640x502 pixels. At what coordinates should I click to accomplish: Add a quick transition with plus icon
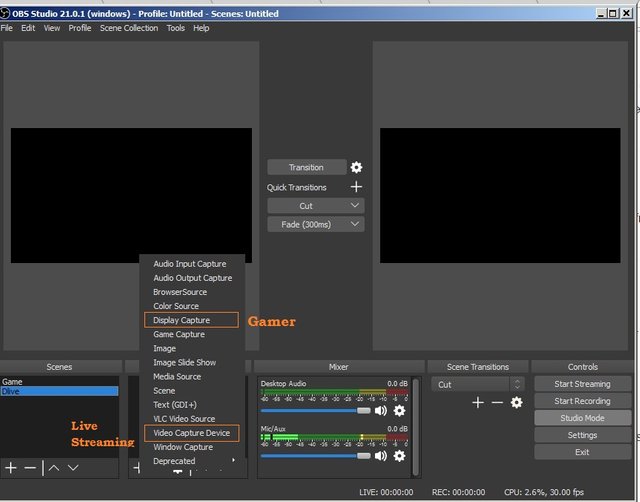(x=356, y=187)
